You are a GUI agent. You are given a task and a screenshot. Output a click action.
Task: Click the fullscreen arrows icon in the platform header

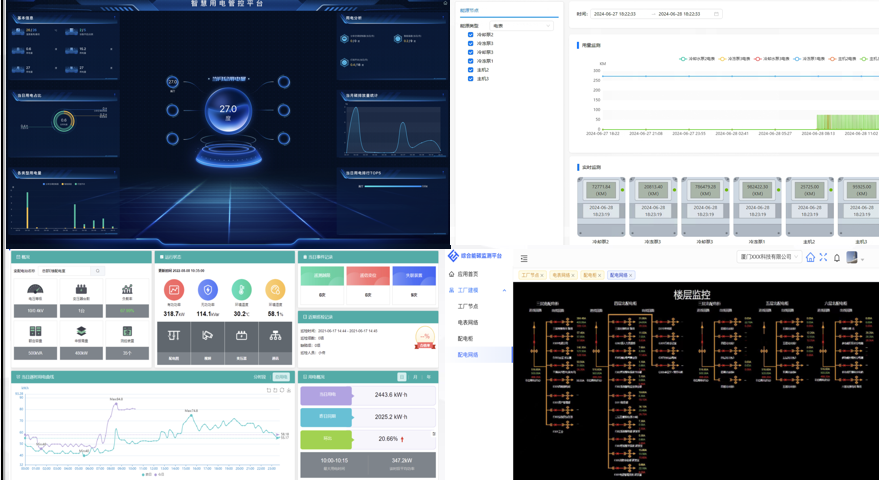823,257
